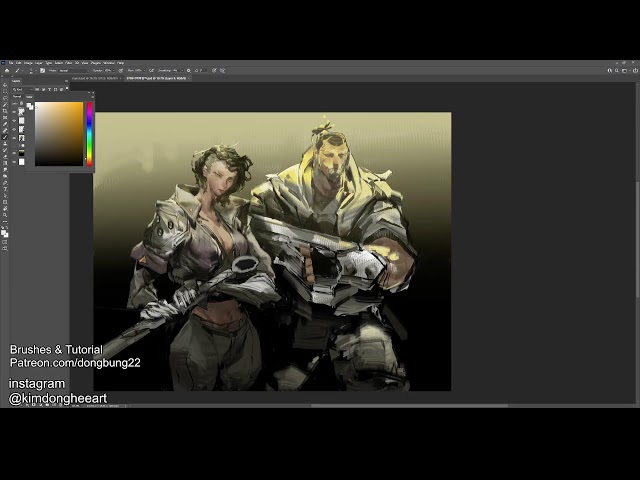Open the Image menu
This screenshot has width=640, height=480.
[28, 63]
